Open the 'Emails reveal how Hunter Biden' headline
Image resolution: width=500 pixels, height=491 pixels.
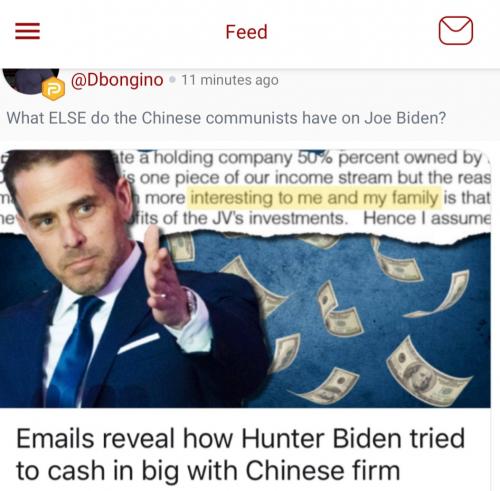tap(240, 454)
